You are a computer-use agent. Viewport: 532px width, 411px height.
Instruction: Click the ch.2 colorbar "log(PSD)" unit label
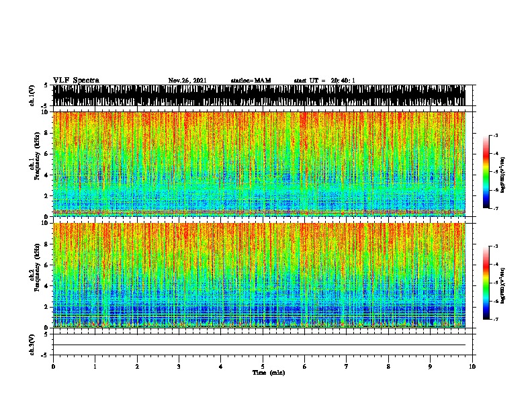pos(502,285)
